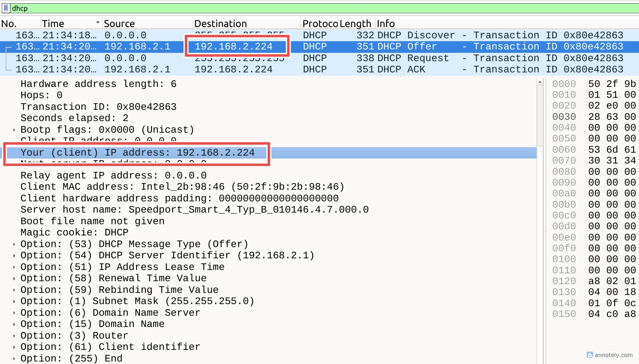
Task: Click the Time column sort arrow
Action: tap(98, 22)
